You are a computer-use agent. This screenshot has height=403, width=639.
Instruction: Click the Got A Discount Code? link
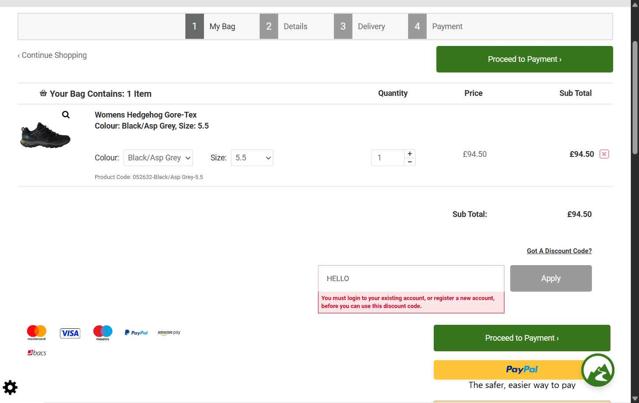pyautogui.click(x=559, y=251)
